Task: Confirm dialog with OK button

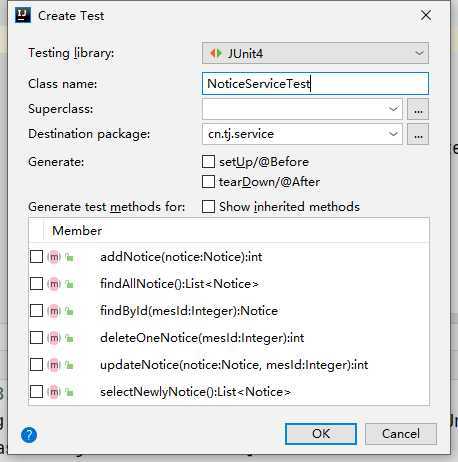Action: point(321,434)
